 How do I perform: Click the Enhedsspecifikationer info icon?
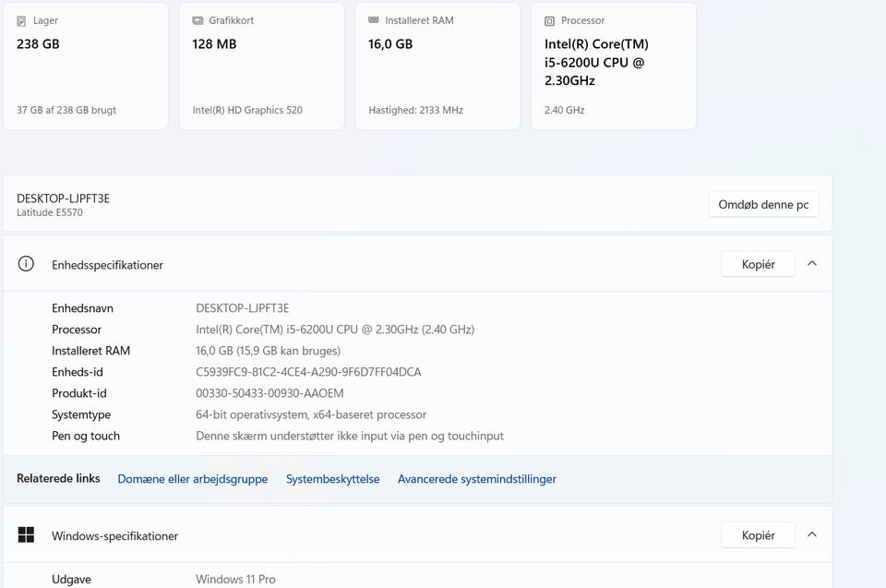(26, 264)
